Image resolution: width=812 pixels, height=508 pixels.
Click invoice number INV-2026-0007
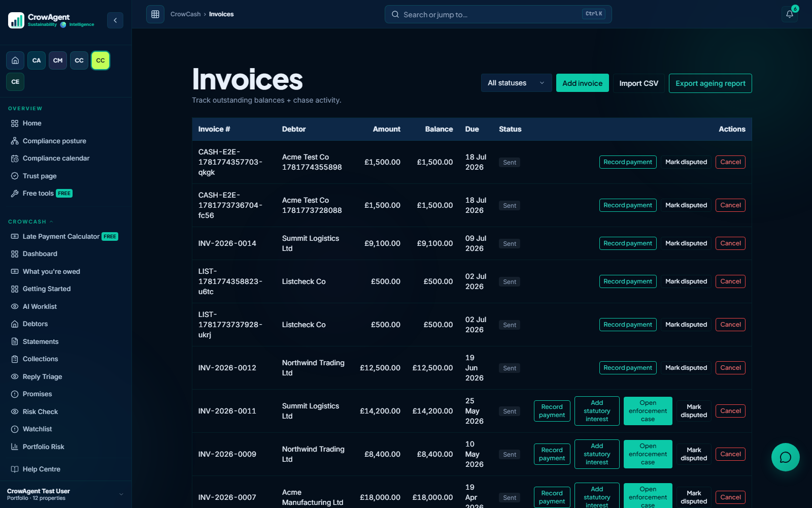[x=227, y=497]
